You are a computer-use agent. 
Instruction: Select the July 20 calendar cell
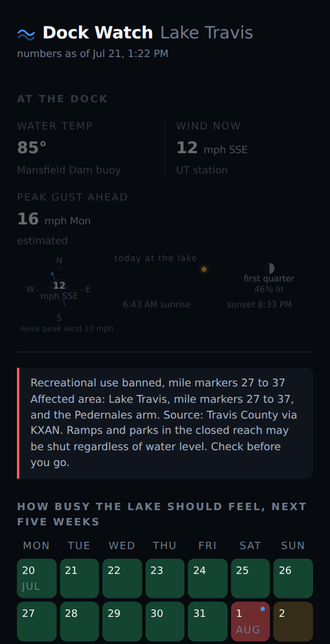[x=37, y=578]
